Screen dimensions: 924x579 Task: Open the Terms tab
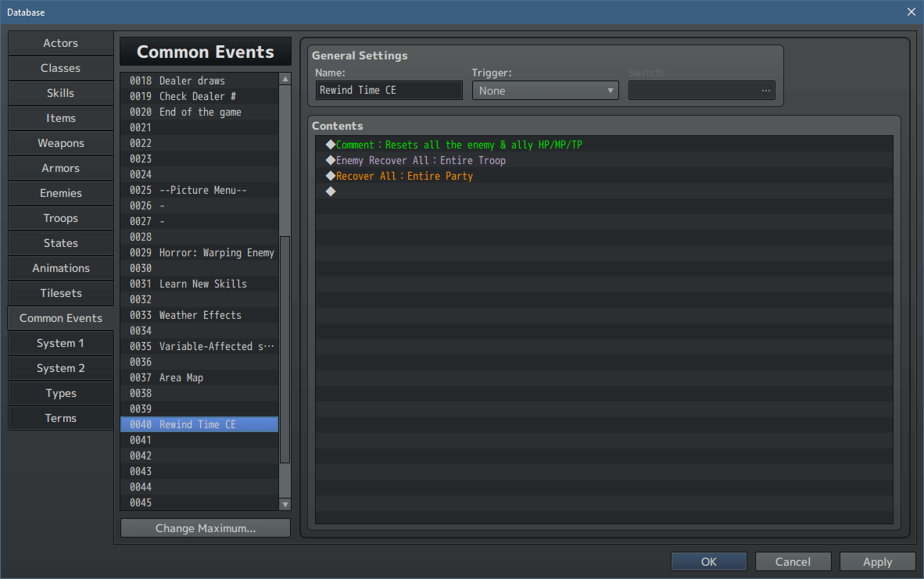pos(61,418)
